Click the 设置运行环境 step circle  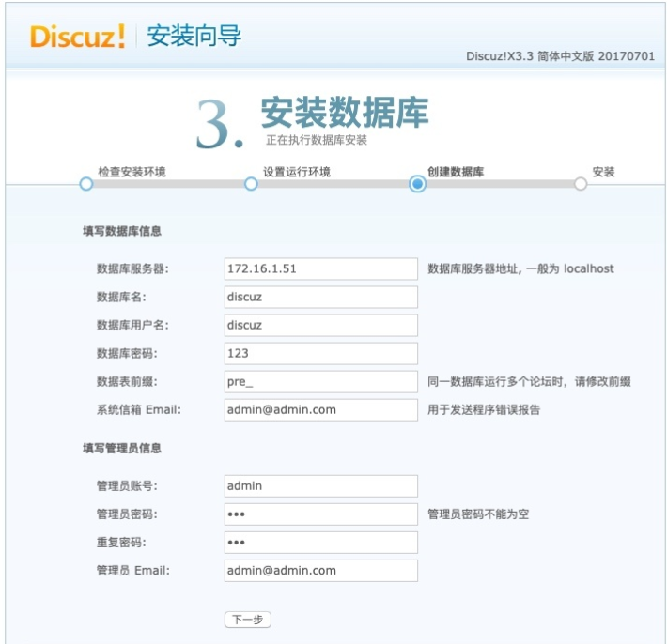pos(251,184)
